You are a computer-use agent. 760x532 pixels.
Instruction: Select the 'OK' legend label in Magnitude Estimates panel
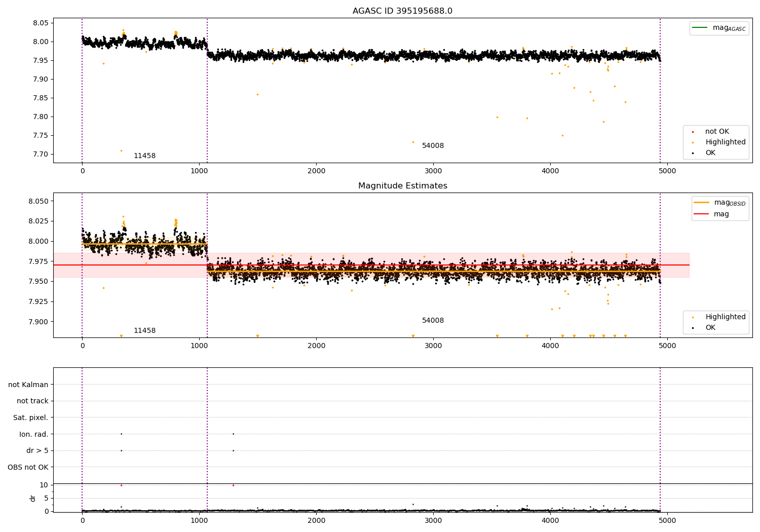pyautogui.click(x=710, y=328)
